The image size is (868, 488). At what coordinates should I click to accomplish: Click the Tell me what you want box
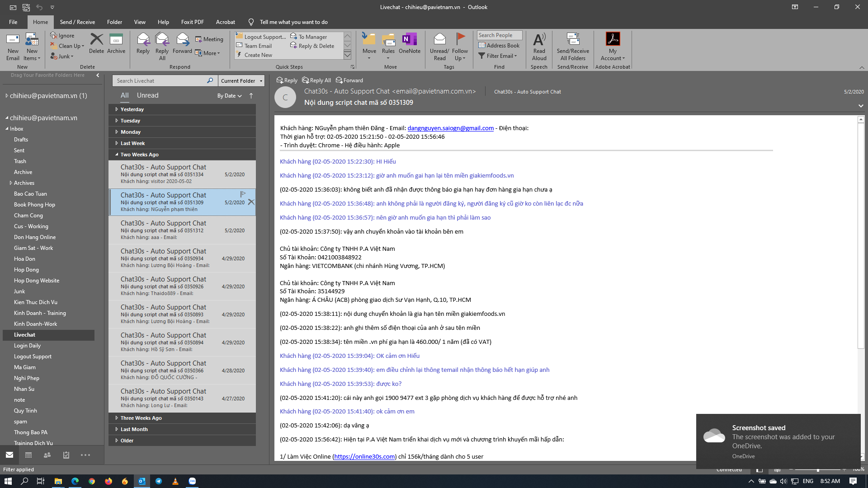click(x=293, y=22)
